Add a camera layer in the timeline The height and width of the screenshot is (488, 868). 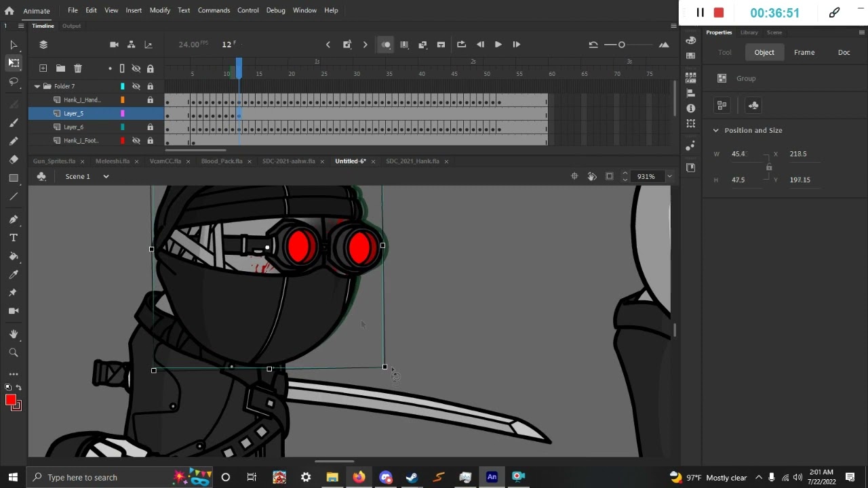(114, 45)
